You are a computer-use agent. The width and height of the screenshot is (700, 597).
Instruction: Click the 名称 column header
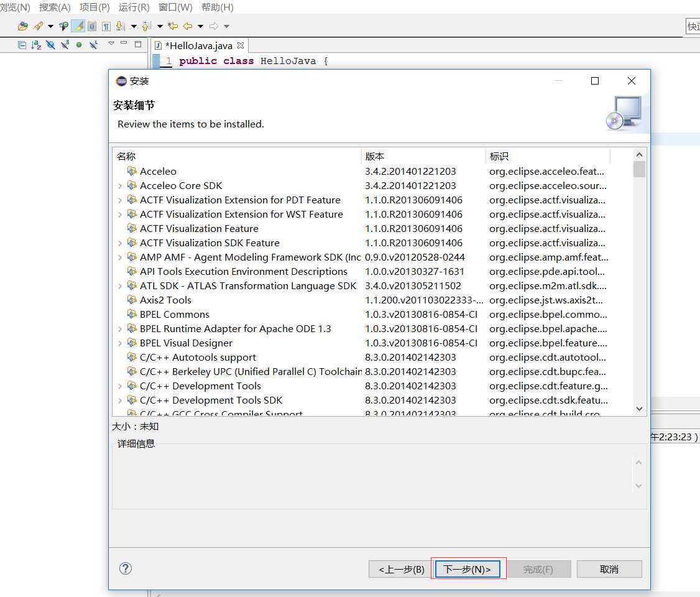click(237, 156)
